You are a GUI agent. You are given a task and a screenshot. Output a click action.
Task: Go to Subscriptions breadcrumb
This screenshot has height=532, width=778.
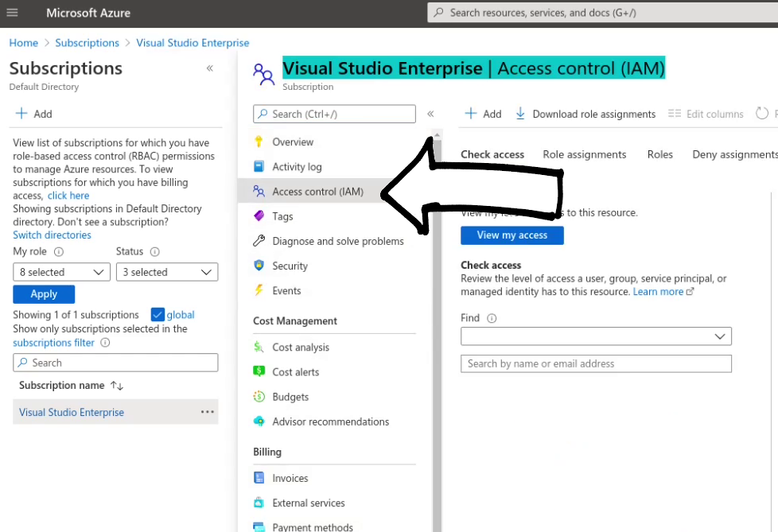tap(87, 43)
